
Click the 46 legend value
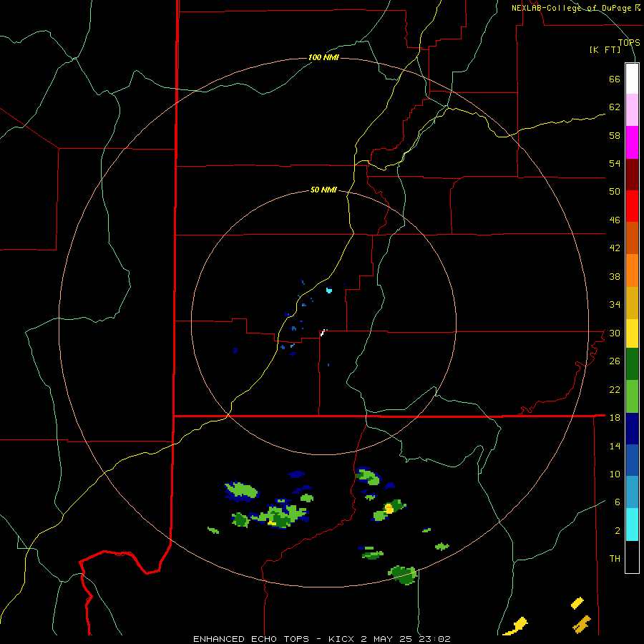coord(615,220)
